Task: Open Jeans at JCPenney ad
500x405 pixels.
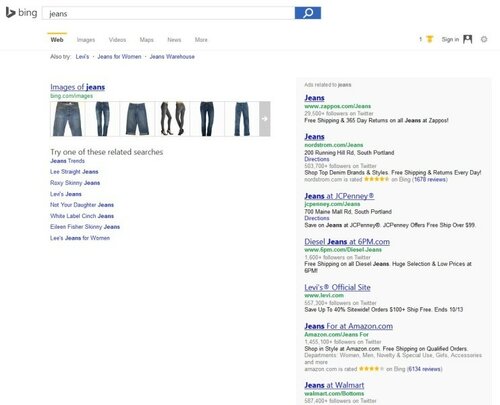Action: (339, 196)
